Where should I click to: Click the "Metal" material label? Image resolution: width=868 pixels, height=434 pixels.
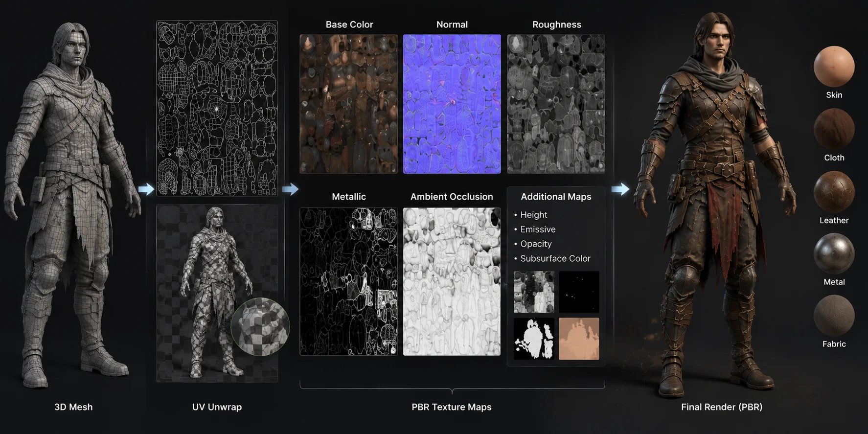834,282
